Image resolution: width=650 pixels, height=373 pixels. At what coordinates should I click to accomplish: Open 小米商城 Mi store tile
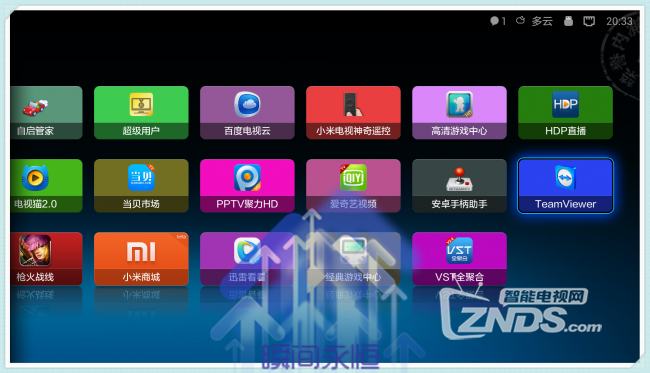pyautogui.click(x=141, y=259)
